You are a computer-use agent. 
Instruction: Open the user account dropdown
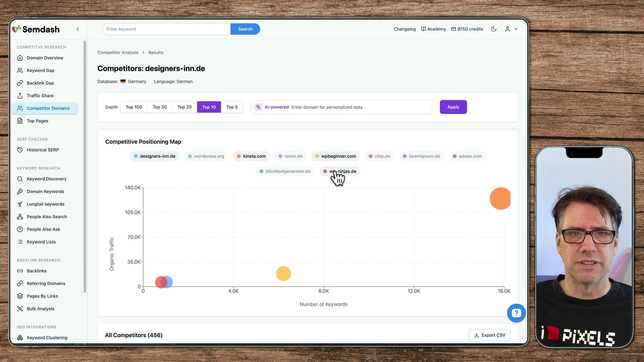pyautogui.click(x=511, y=29)
